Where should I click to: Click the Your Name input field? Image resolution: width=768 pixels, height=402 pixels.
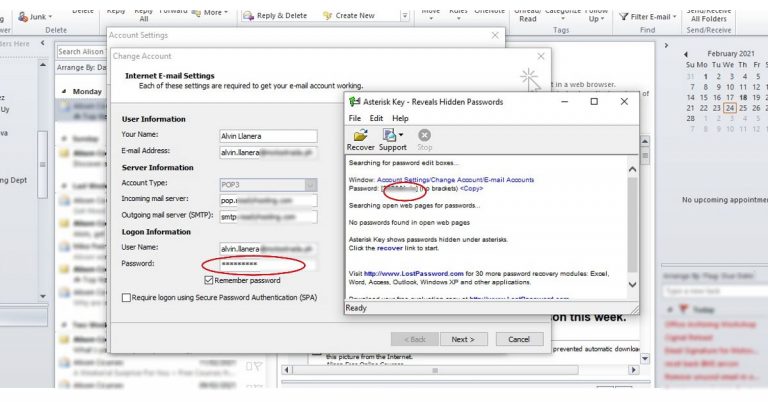point(268,136)
